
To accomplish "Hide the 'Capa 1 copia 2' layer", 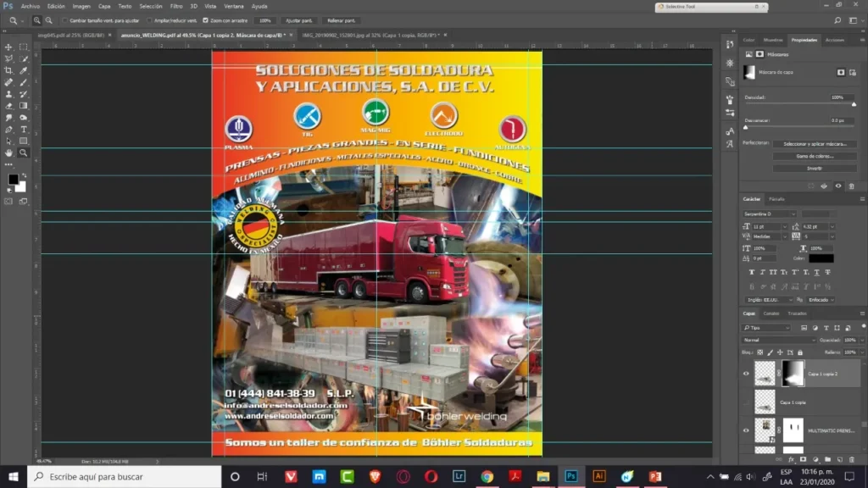I will coord(746,374).
